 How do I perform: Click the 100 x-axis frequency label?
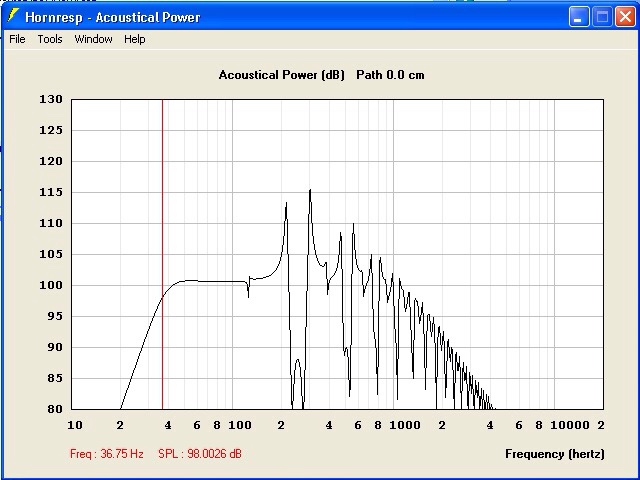tap(240, 425)
